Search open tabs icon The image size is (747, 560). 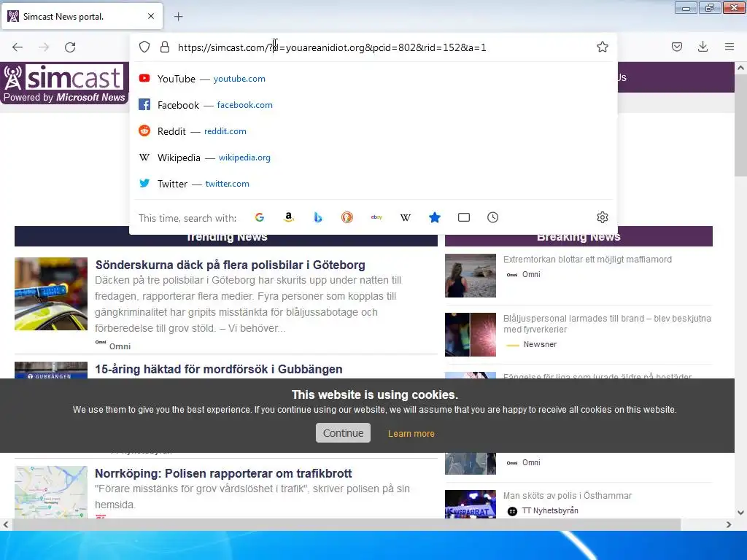(x=463, y=217)
